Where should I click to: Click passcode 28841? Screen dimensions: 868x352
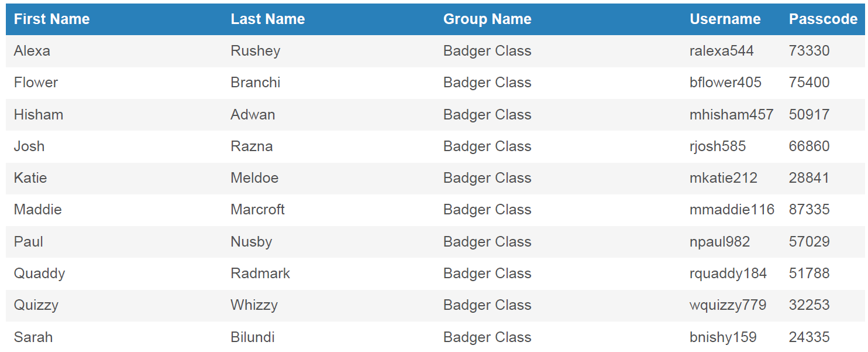809,178
